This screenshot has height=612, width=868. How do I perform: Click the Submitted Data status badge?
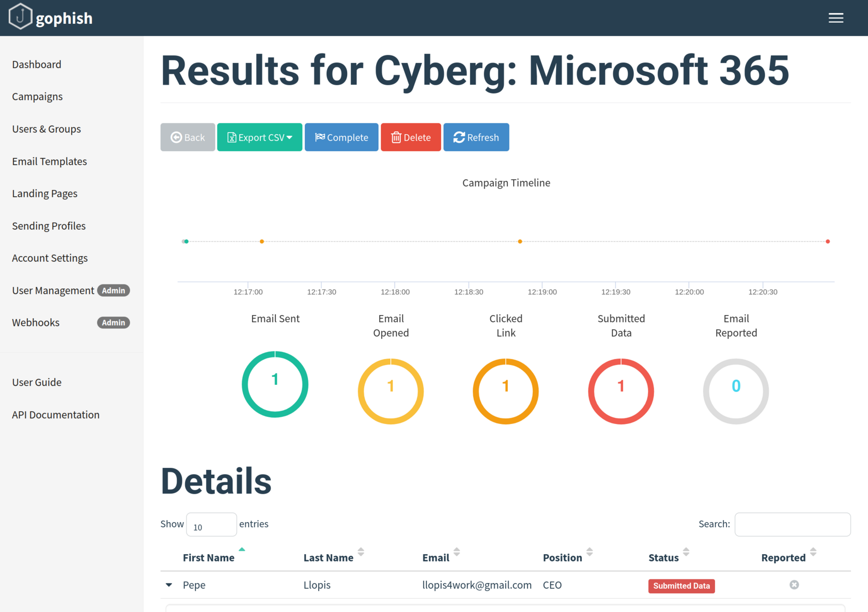coord(681,586)
